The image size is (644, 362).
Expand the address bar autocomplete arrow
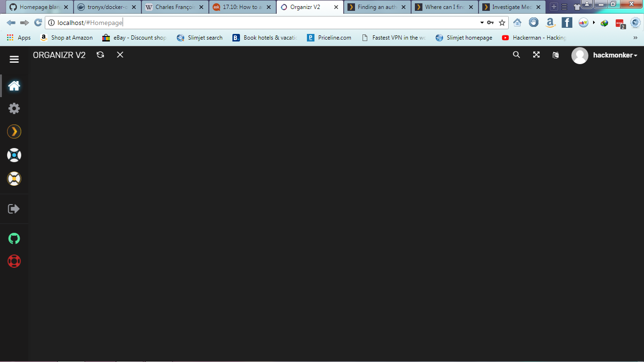coord(481,22)
